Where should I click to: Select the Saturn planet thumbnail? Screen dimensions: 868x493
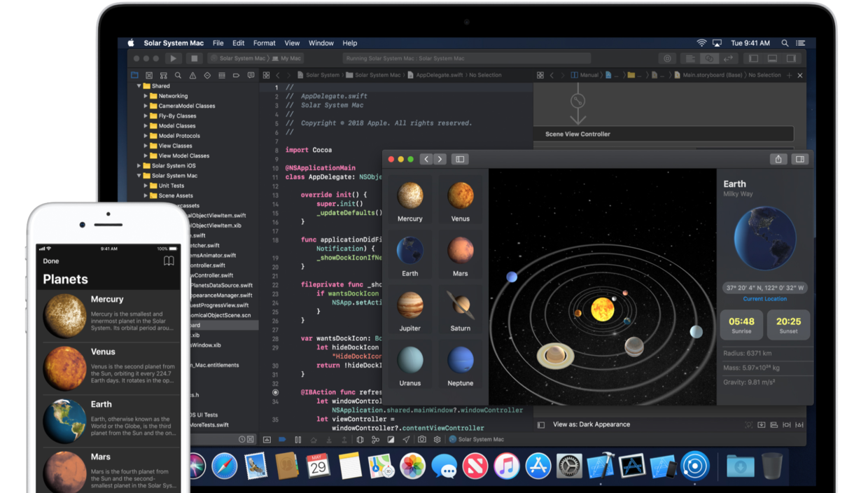[461, 310]
